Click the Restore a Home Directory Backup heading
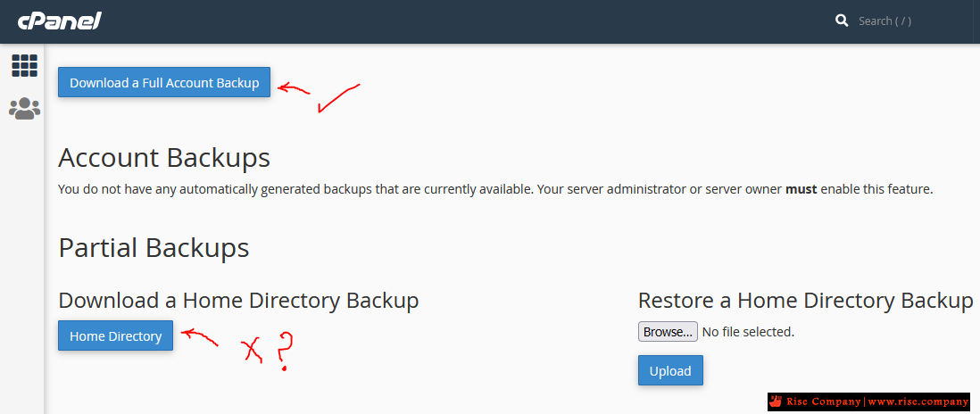The height and width of the screenshot is (414, 980). click(806, 301)
